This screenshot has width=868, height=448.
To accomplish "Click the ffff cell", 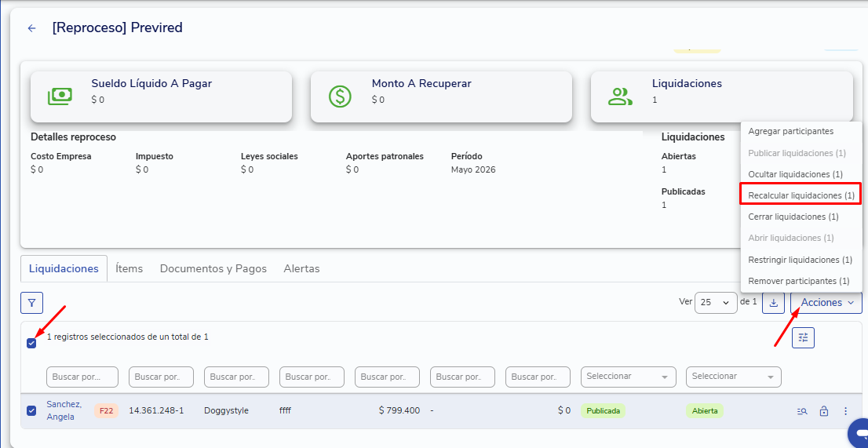I will coord(285,410).
